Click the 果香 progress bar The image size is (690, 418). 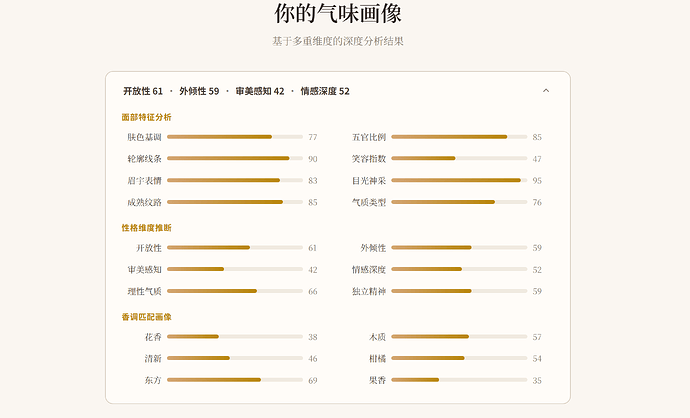[x=459, y=380]
